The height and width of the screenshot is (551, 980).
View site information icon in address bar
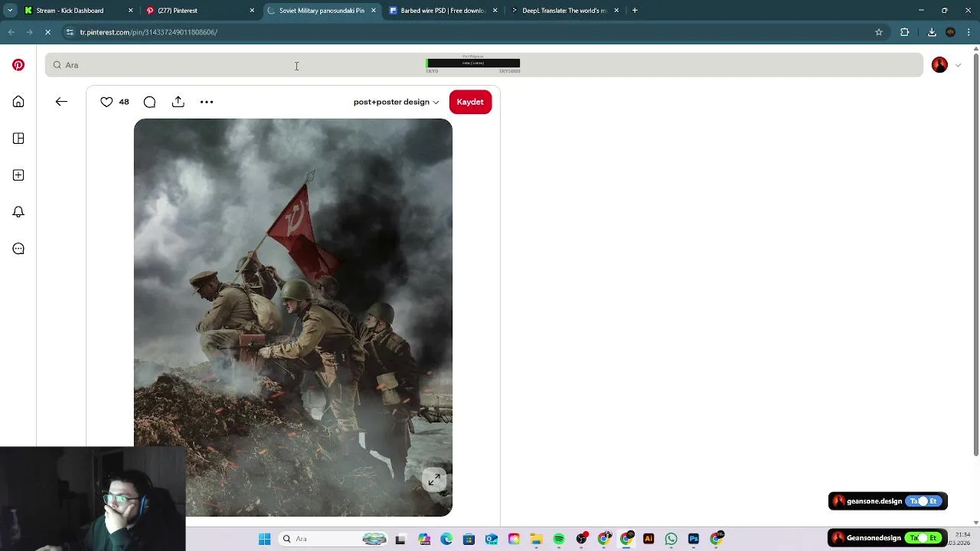[x=70, y=32]
